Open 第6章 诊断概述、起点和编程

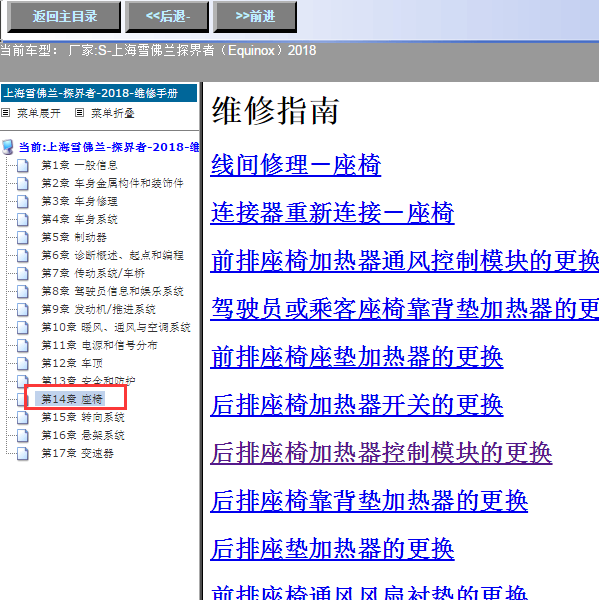(112, 255)
